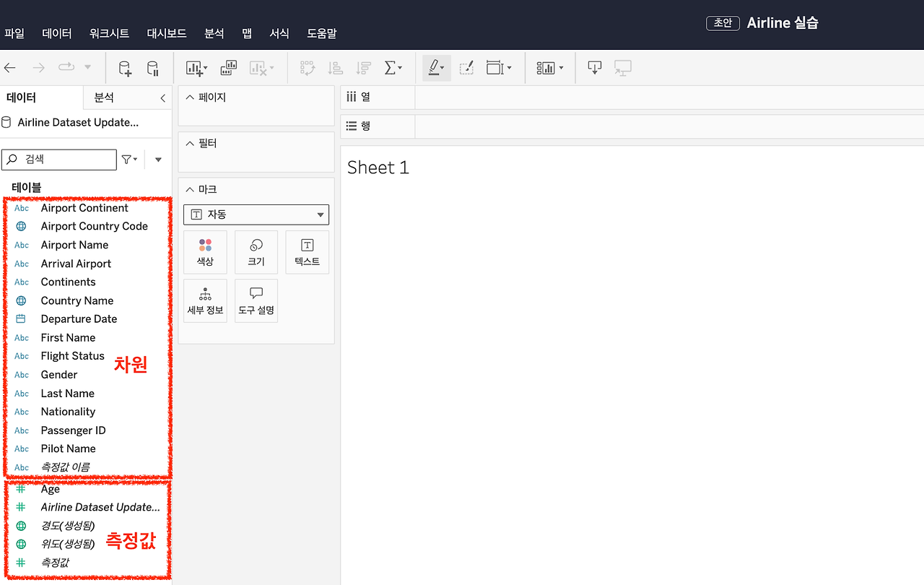The height and width of the screenshot is (585, 924).
Task: Add a new data source from toolbar
Action: [125, 69]
